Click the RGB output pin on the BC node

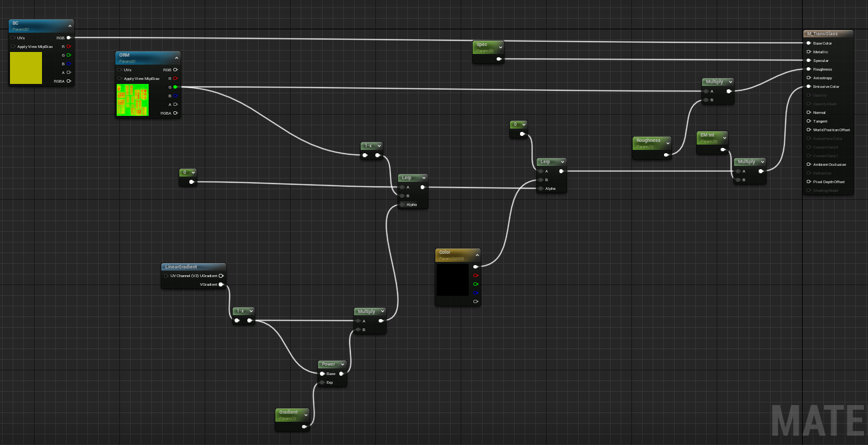(x=69, y=38)
